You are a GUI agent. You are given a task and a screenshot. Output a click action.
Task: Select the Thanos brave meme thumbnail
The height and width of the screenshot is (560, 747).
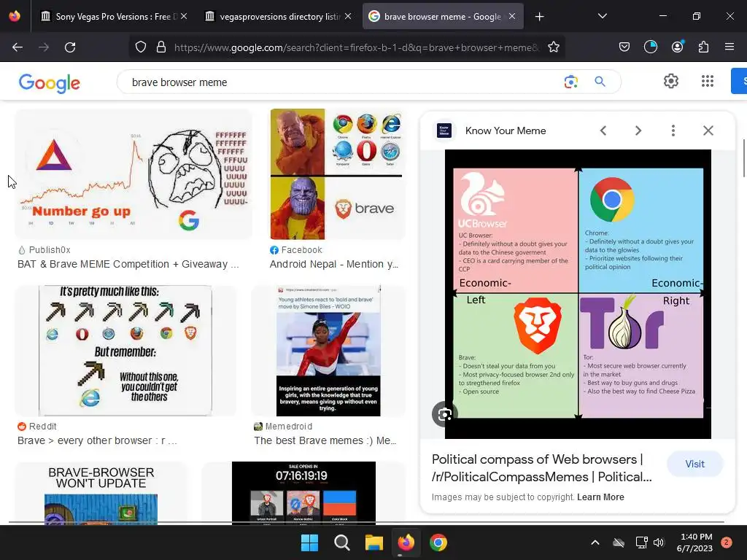pos(338,174)
